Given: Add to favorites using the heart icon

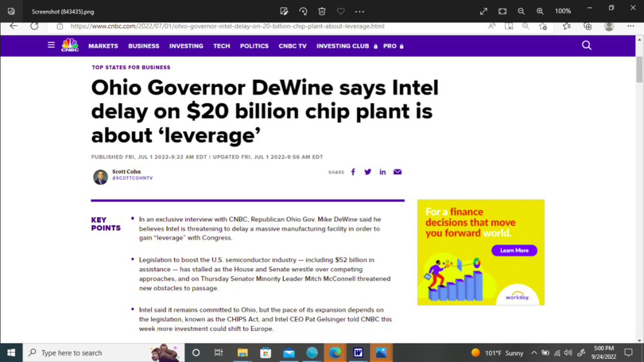Looking at the screenshot, I should tap(341, 12).
